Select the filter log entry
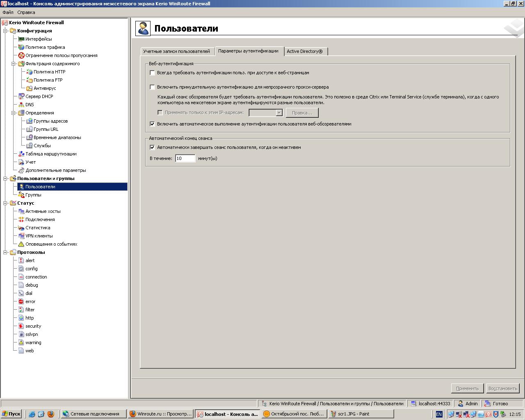Screen dimensions: 525x420 [30, 310]
